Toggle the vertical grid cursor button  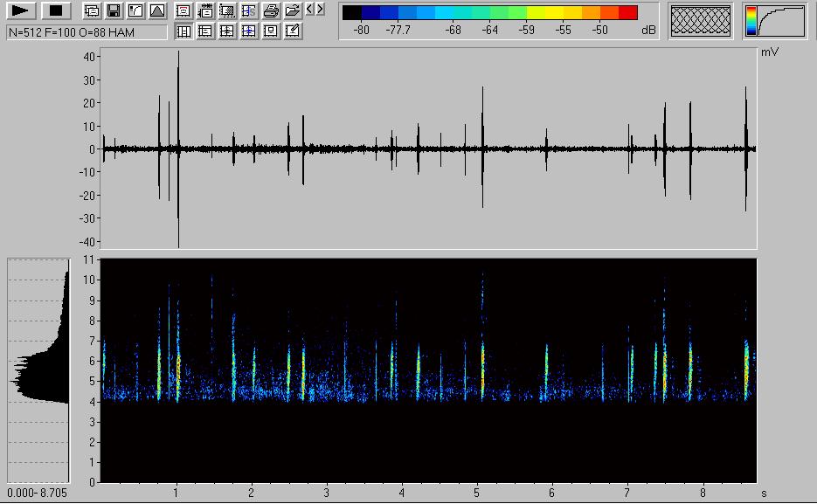[x=183, y=31]
